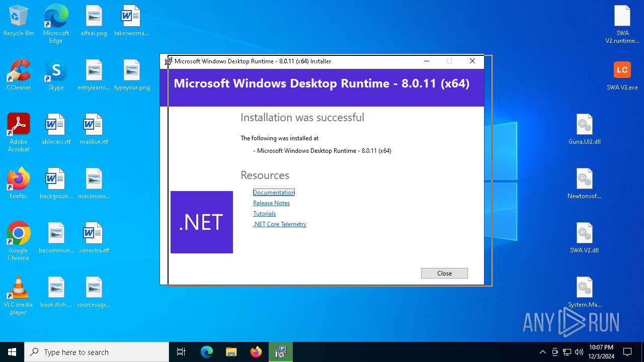644x362 pixels.
Task: Open the CCleaner desktop shortcut
Action: click(x=19, y=75)
